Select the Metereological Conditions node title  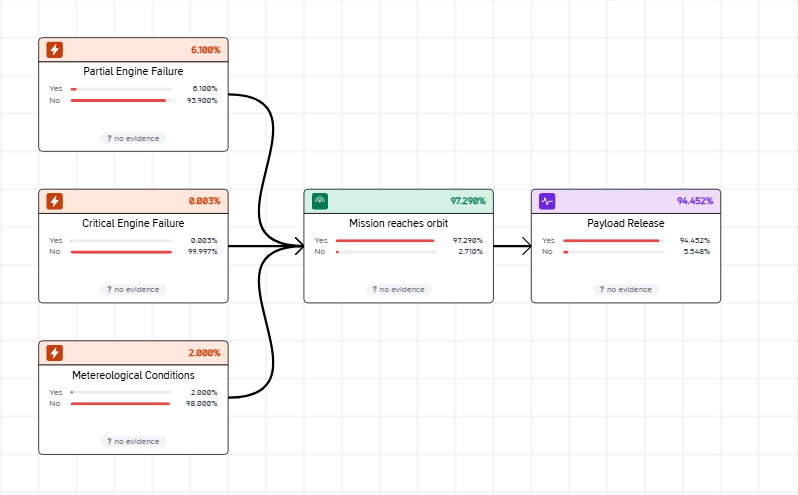133,375
